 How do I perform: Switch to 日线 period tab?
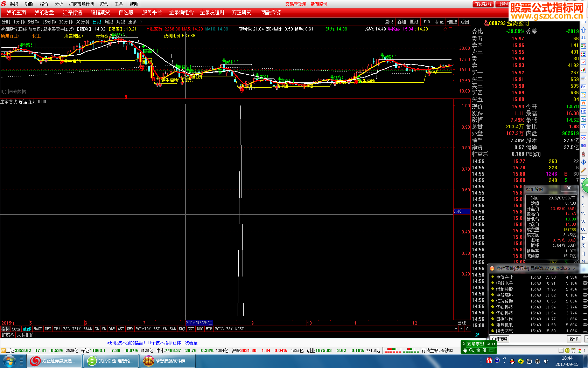(97, 22)
